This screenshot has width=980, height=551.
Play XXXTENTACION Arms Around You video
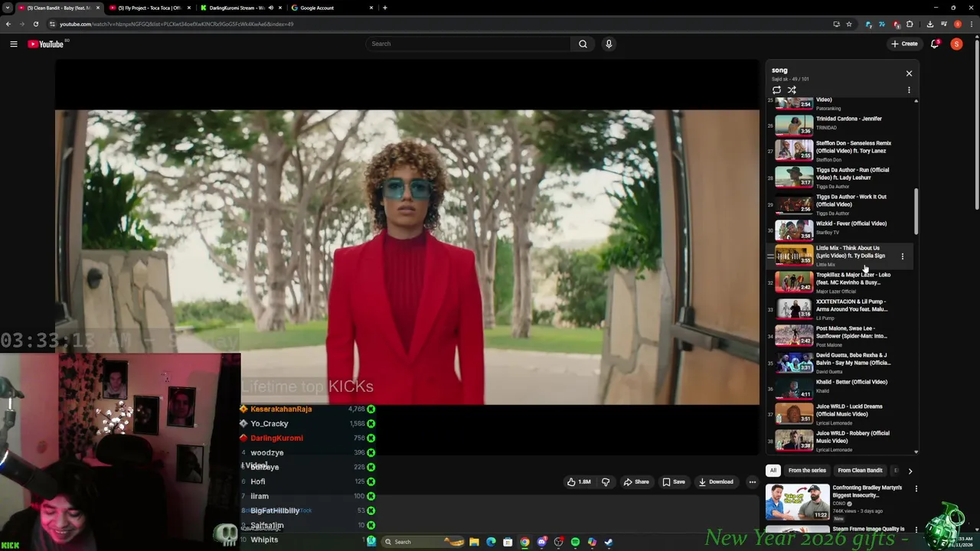tap(841, 309)
